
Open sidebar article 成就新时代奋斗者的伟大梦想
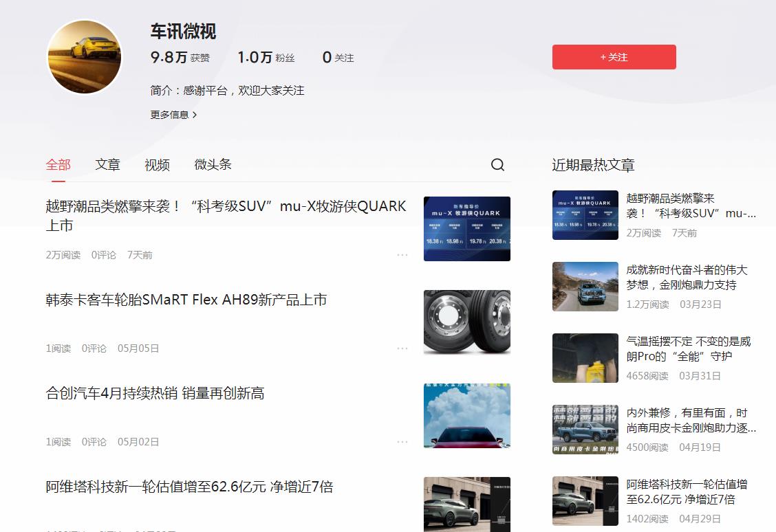tap(687, 278)
